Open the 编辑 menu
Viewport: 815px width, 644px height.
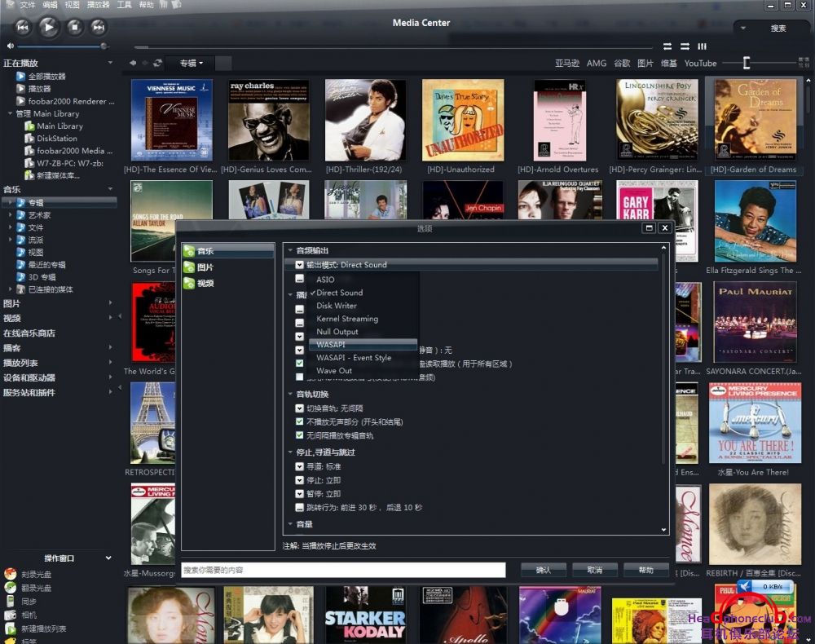pos(50,5)
